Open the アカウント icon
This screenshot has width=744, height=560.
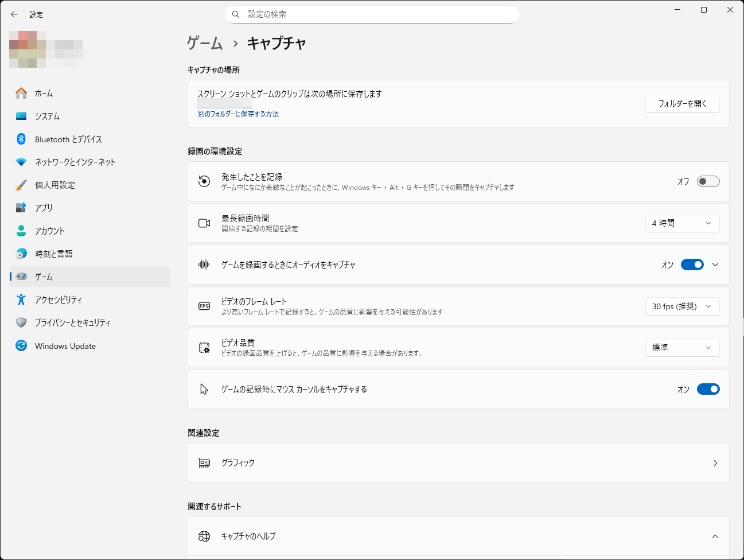tap(21, 231)
